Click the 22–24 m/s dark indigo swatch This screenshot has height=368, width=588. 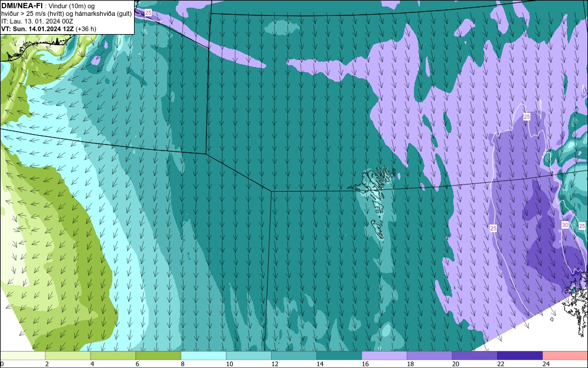pos(520,356)
